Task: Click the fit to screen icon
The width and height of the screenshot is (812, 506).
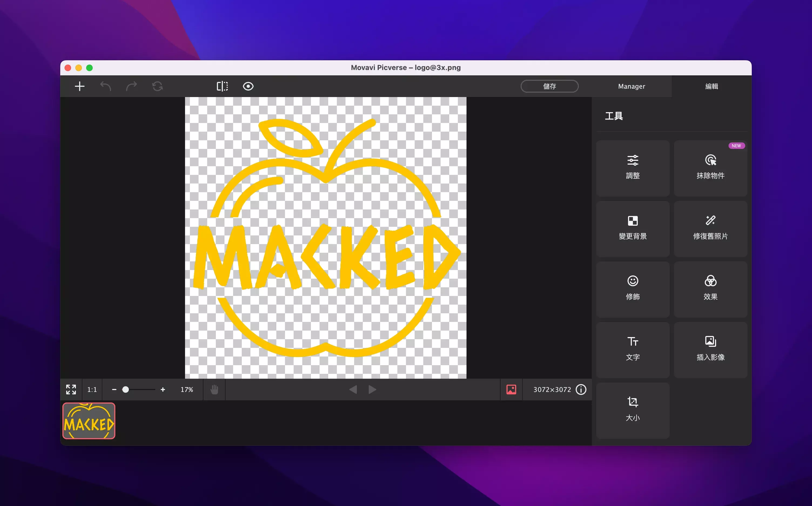Action: [x=71, y=390]
